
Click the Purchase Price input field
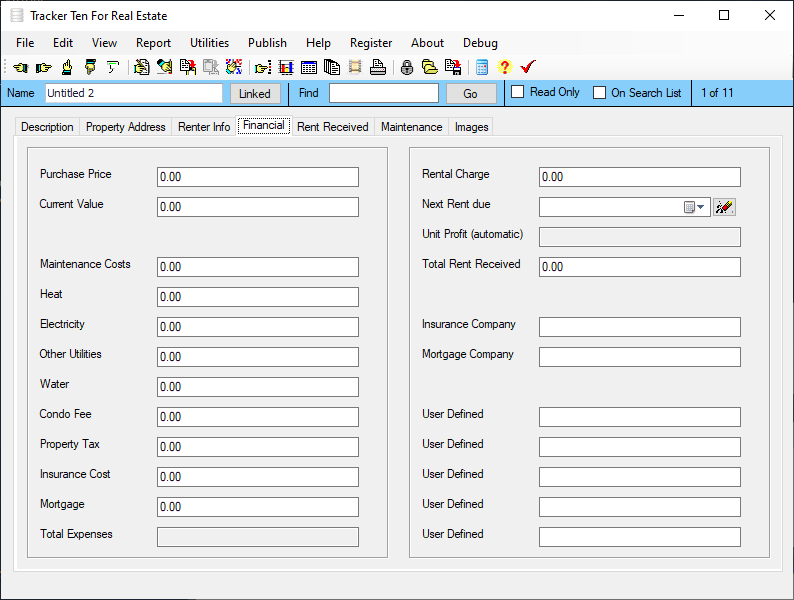coord(257,177)
